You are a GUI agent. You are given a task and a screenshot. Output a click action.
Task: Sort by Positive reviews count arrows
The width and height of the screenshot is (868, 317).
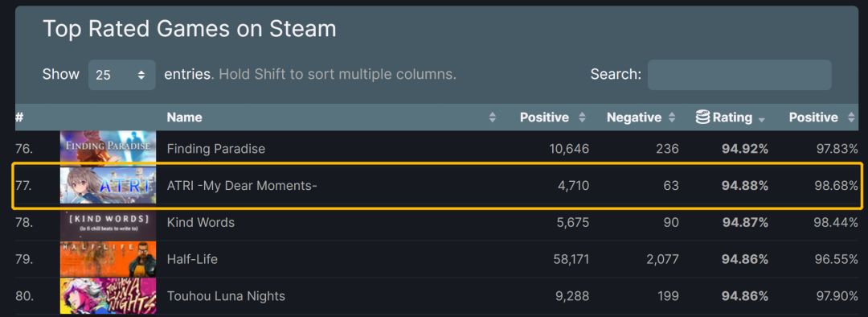tap(582, 117)
